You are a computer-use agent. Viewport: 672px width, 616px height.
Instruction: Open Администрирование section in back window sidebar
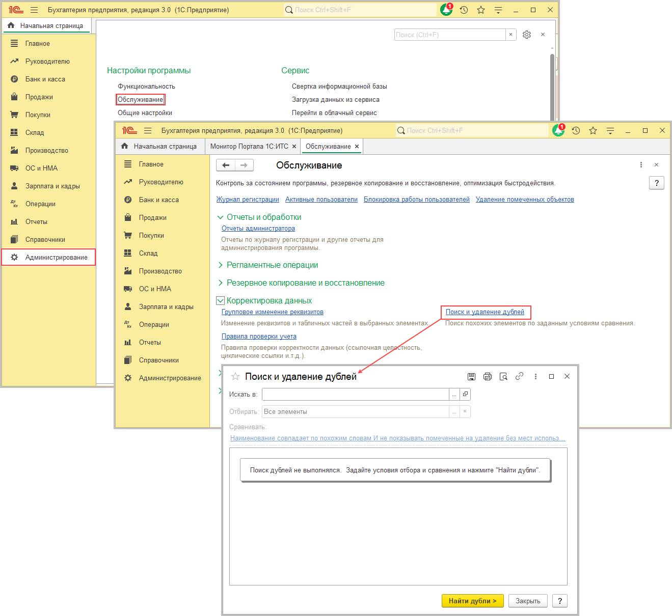[48, 257]
